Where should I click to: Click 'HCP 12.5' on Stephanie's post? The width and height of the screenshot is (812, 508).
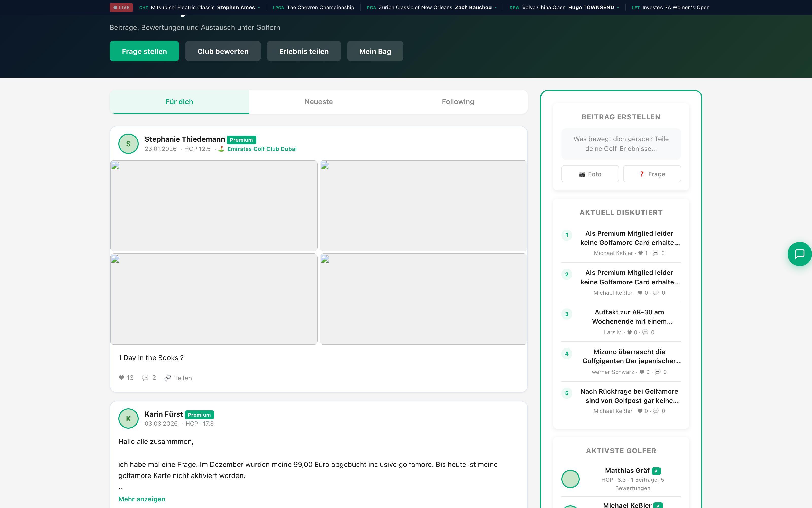pos(197,149)
